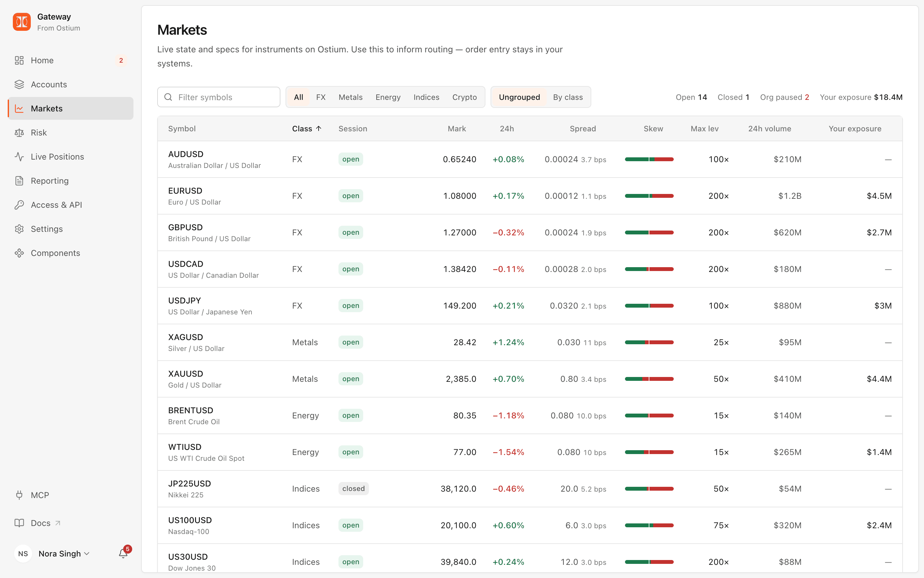Sort by the 24h column header
This screenshot has width=924, height=578.
pyautogui.click(x=507, y=129)
